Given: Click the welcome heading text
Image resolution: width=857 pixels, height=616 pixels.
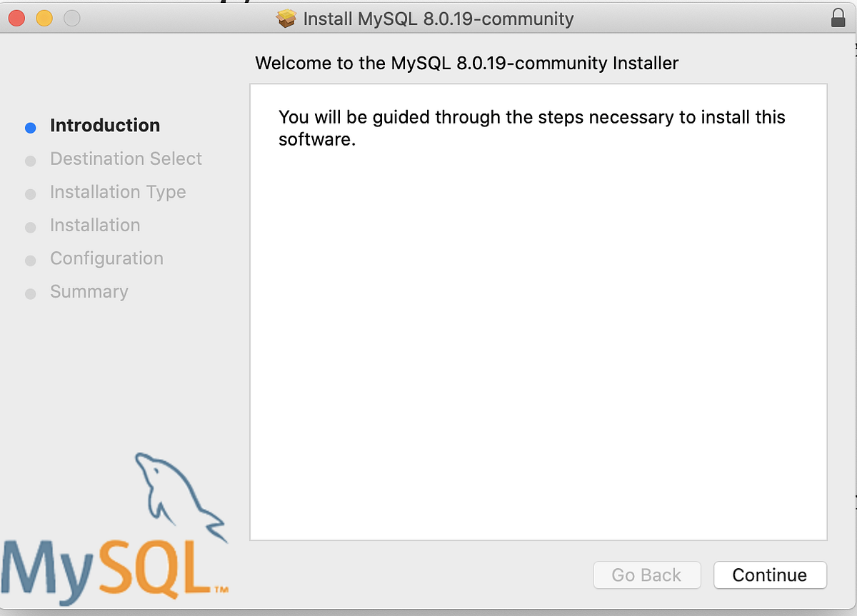Looking at the screenshot, I should click(467, 64).
